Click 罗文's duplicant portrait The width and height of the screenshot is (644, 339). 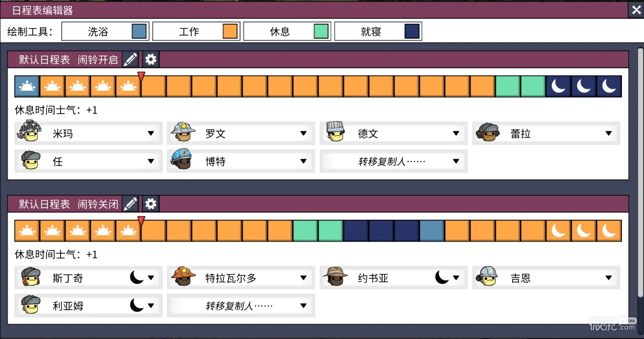pyautogui.click(x=183, y=132)
